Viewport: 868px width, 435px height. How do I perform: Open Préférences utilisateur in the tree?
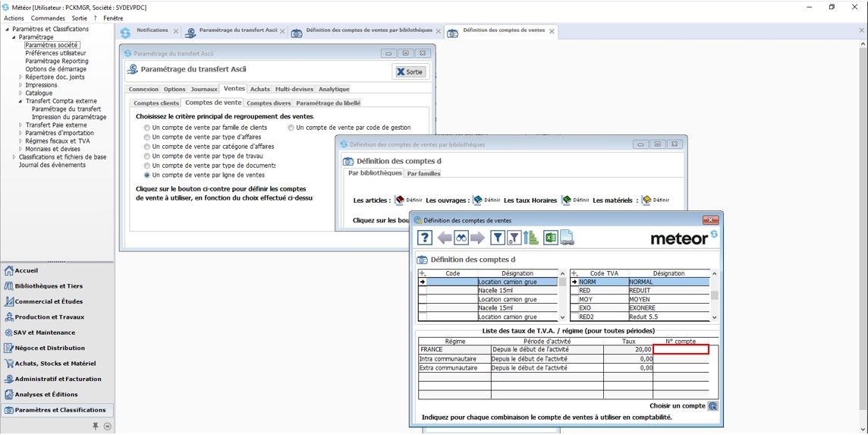(55, 53)
